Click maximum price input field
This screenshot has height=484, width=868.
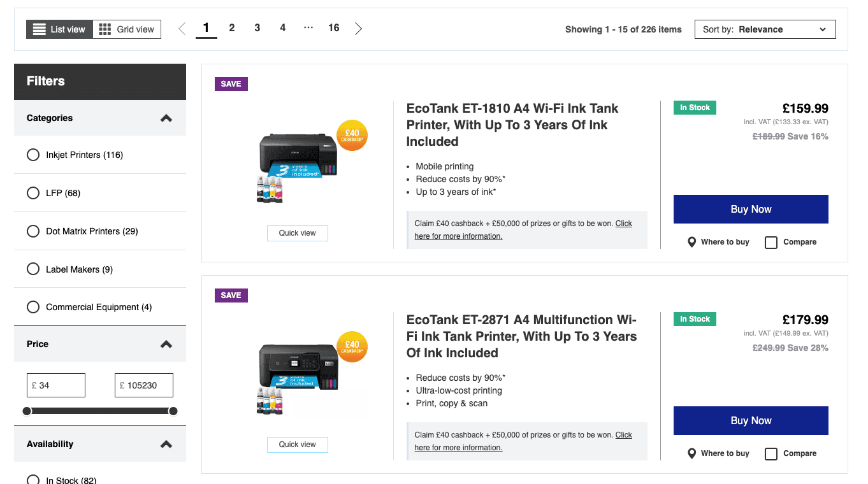point(143,385)
